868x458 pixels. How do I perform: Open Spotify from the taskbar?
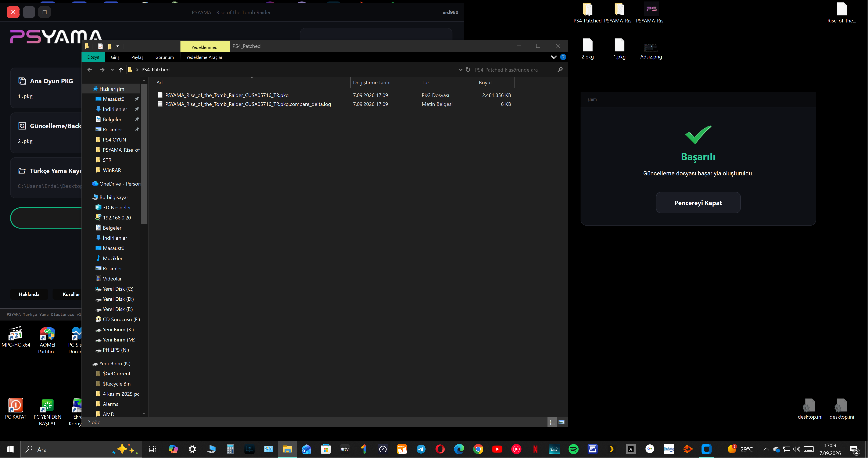click(573, 449)
